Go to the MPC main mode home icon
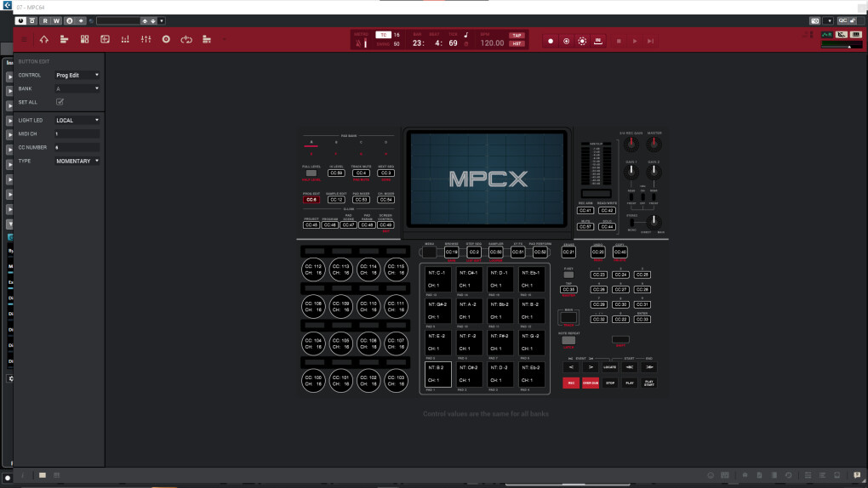Screen dimensions: 868x488 pyautogui.click(x=43, y=39)
